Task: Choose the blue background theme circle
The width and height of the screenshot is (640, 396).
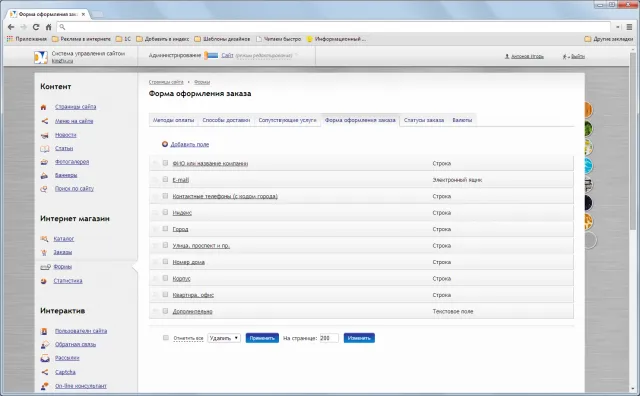Action: point(588,166)
